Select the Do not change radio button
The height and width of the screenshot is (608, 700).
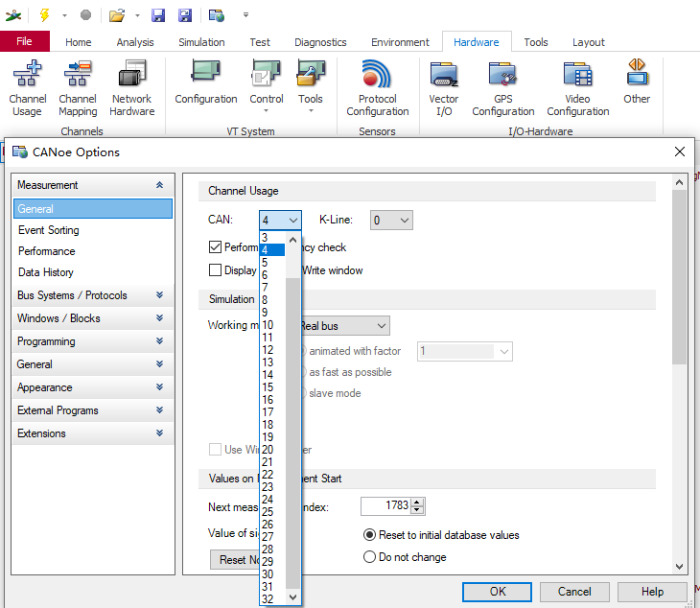click(x=369, y=556)
